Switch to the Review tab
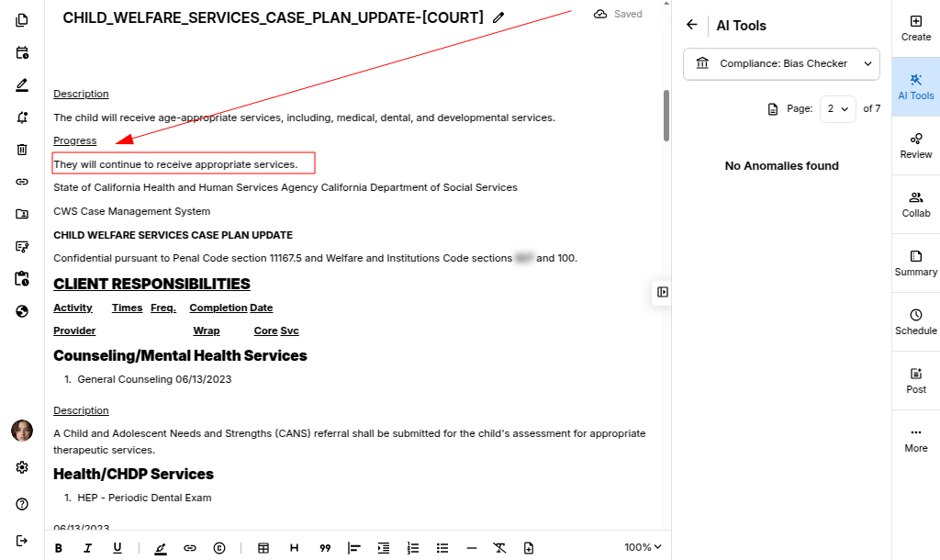Image resolution: width=940 pixels, height=560 pixels. coord(915,146)
